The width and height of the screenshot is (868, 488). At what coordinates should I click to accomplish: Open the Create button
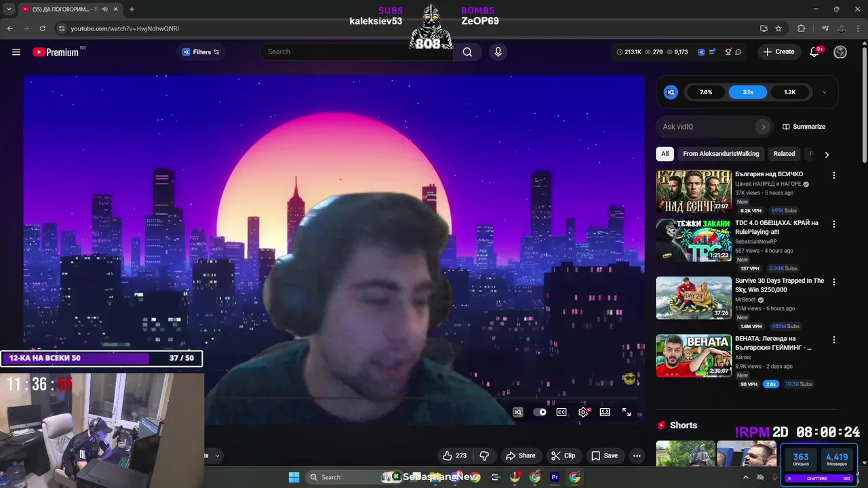[x=778, y=52]
